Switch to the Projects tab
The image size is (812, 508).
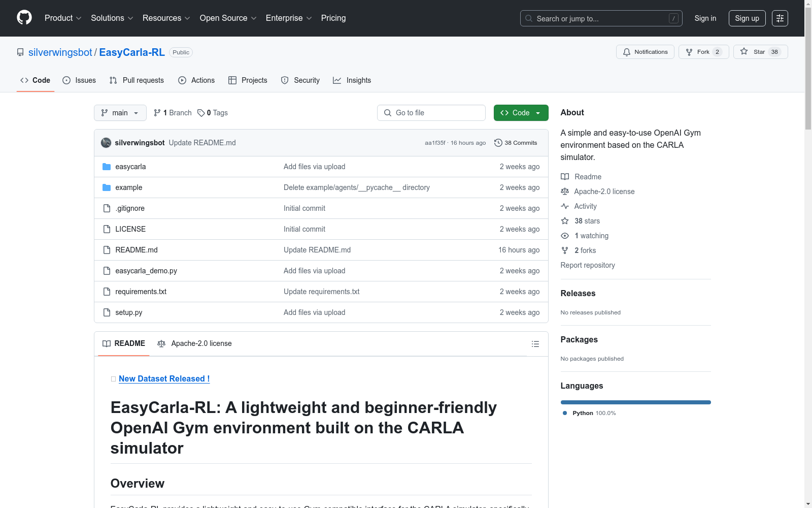coord(248,80)
